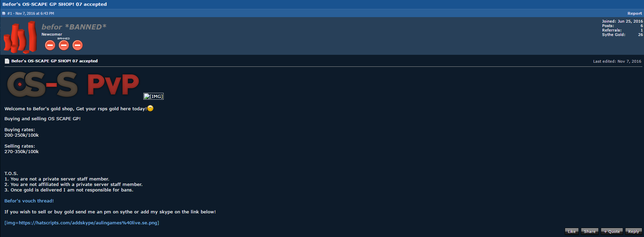Share this post
644x237 pixels.
[590, 232]
